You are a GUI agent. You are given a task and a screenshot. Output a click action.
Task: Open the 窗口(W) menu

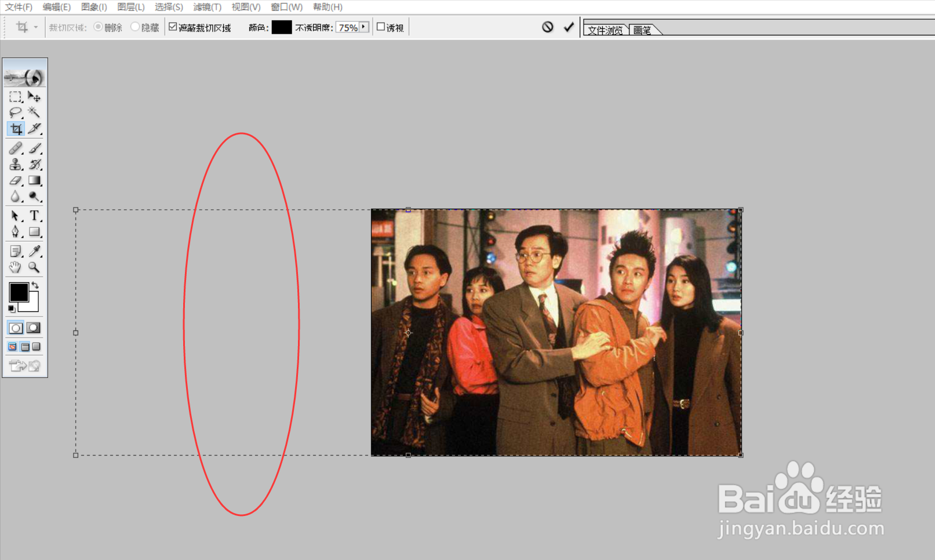coord(286,7)
